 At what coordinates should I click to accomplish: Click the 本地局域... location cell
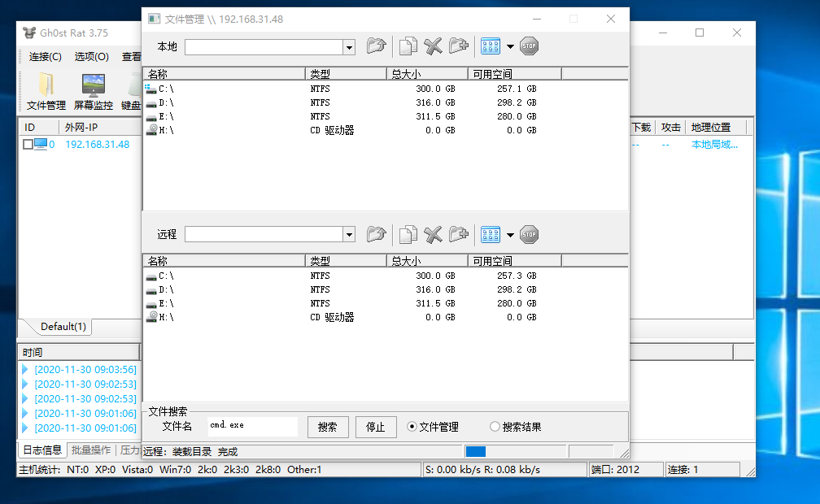(x=714, y=145)
